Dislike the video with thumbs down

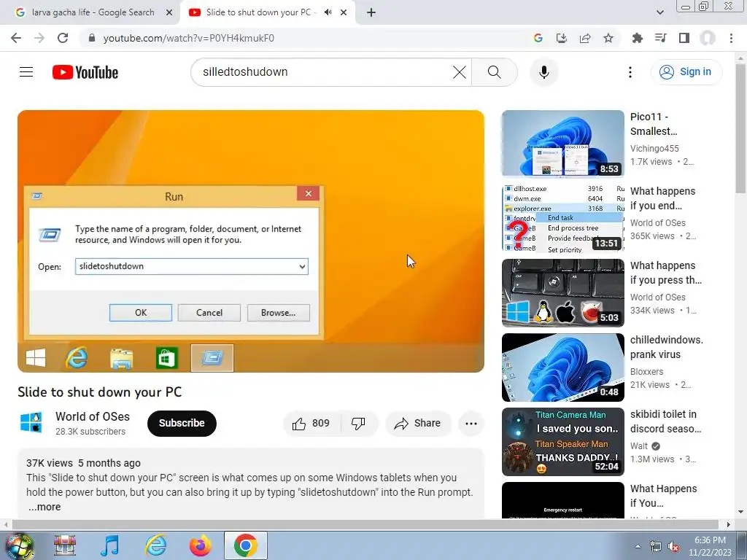click(359, 424)
